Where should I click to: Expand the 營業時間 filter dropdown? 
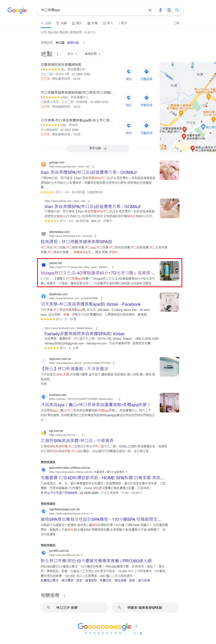(92, 54)
